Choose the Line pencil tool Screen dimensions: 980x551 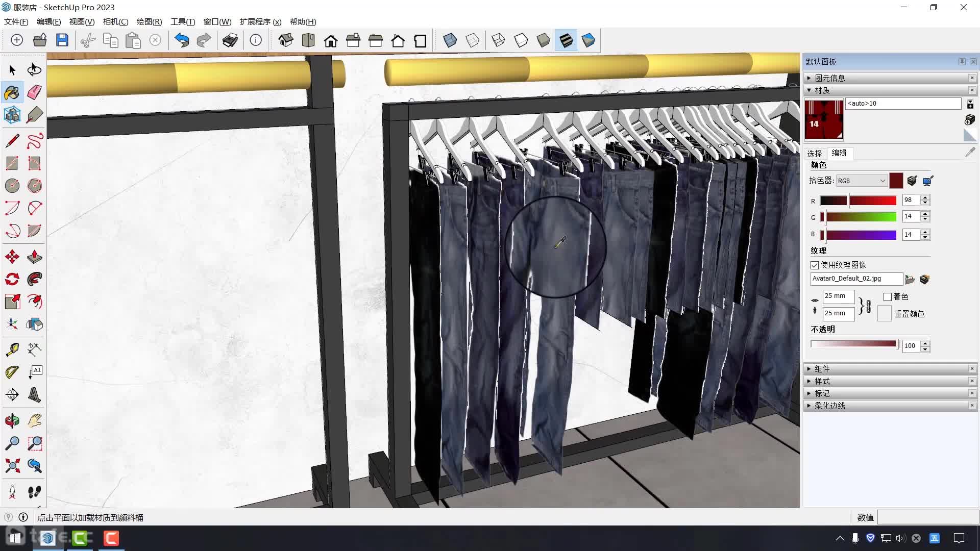[12, 141]
